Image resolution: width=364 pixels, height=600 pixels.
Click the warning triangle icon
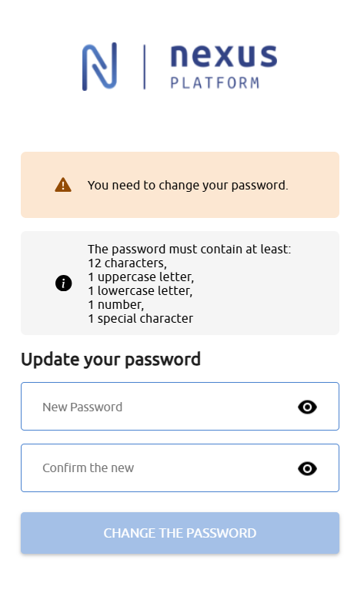(x=63, y=185)
